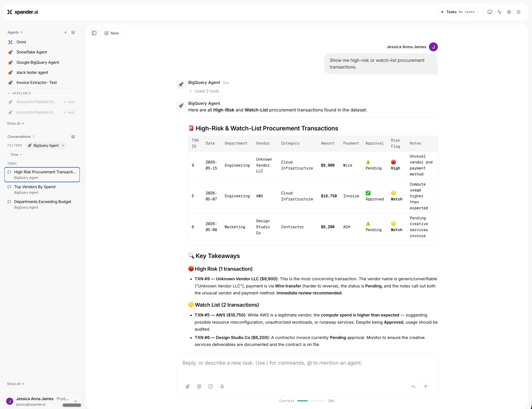Remove the BigQuery Agent filter

(63, 146)
